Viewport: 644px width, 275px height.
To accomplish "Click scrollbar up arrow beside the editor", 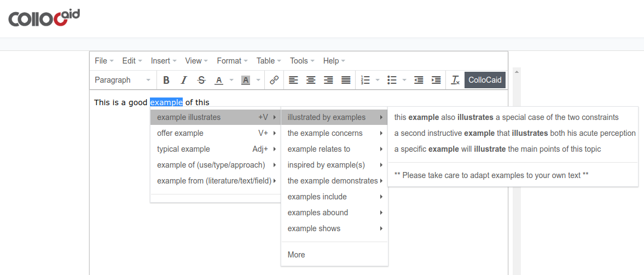I will tap(517, 72).
